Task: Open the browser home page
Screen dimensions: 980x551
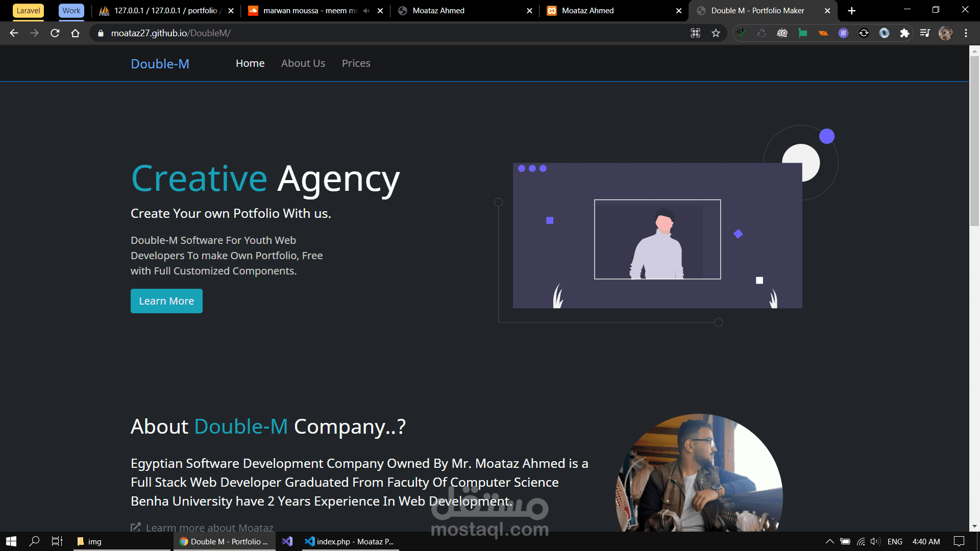Action: point(75,33)
